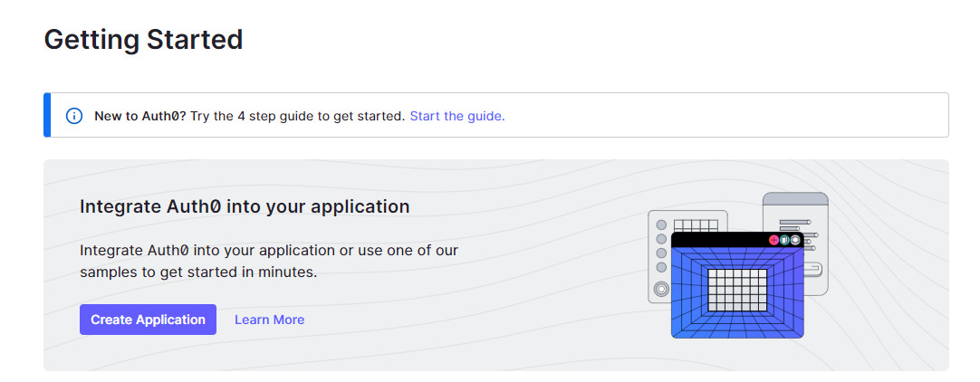
Task: Follow the Learn More link
Action: pos(269,320)
